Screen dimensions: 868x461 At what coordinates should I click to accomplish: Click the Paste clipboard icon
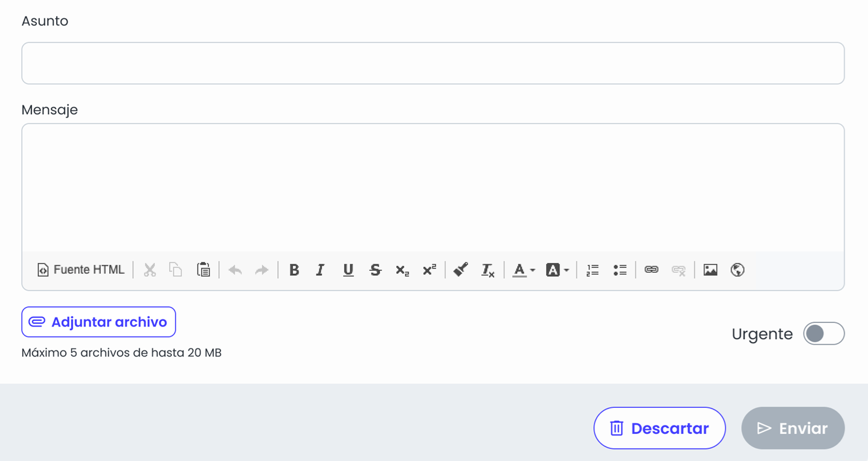[x=204, y=270]
